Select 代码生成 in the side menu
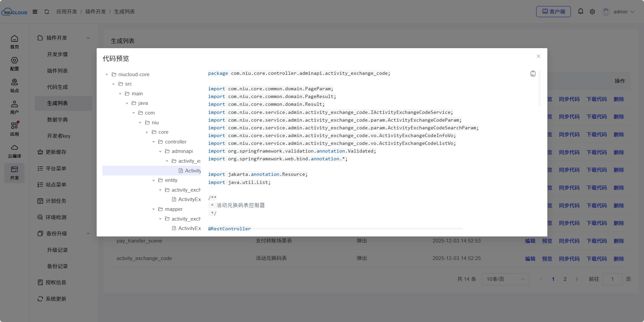Viewport: 644px width, 322px height. 58,87
